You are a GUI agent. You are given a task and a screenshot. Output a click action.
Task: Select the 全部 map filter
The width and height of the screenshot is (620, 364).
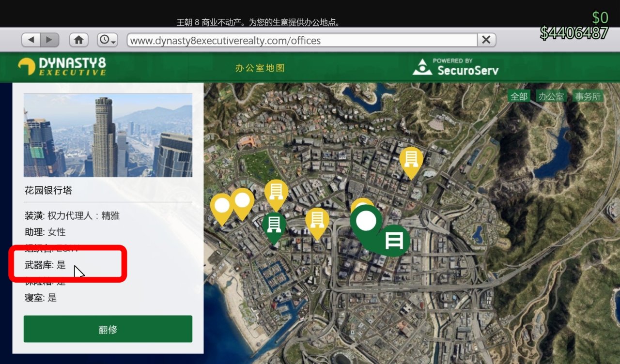click(x=519, y=96)
